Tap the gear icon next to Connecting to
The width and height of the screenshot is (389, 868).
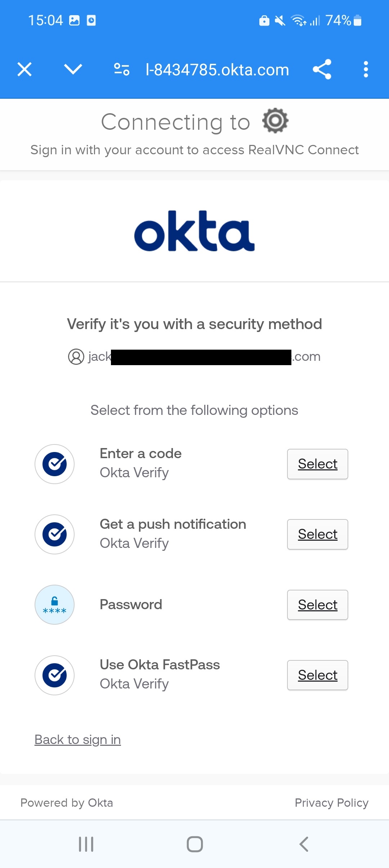276,120
